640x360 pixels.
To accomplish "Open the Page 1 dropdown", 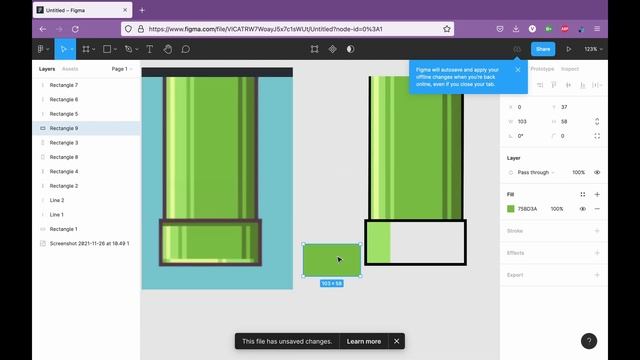I will coord(122,69).
